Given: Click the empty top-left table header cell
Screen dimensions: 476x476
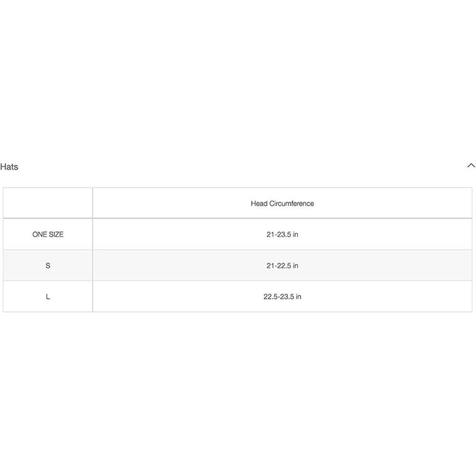Looking at the screenshot, I should pyautogui.click(x=48, y=203).
